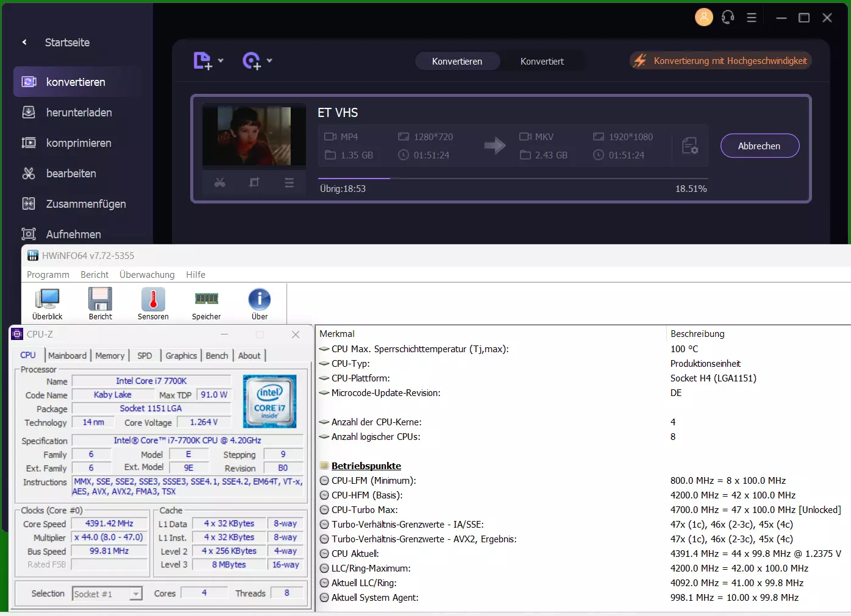Select the CPU tab in CPU-Z
The height and width of the screenshot is (616, 851).
point(28,355)
